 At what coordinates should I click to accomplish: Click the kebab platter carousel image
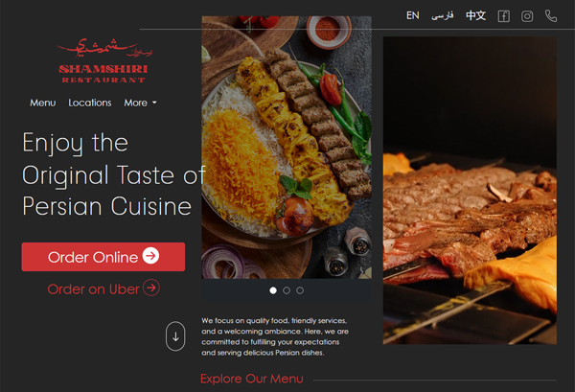point(287,148)
